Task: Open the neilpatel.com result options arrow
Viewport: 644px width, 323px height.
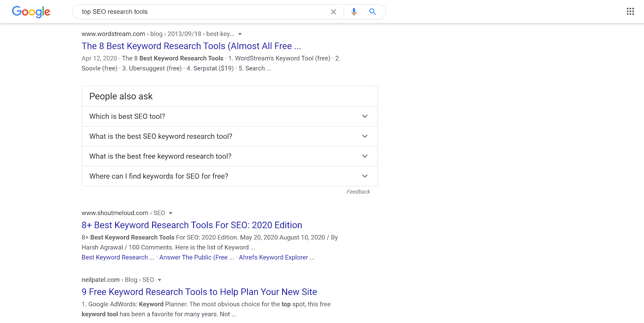Action: (x=159, y=280)
